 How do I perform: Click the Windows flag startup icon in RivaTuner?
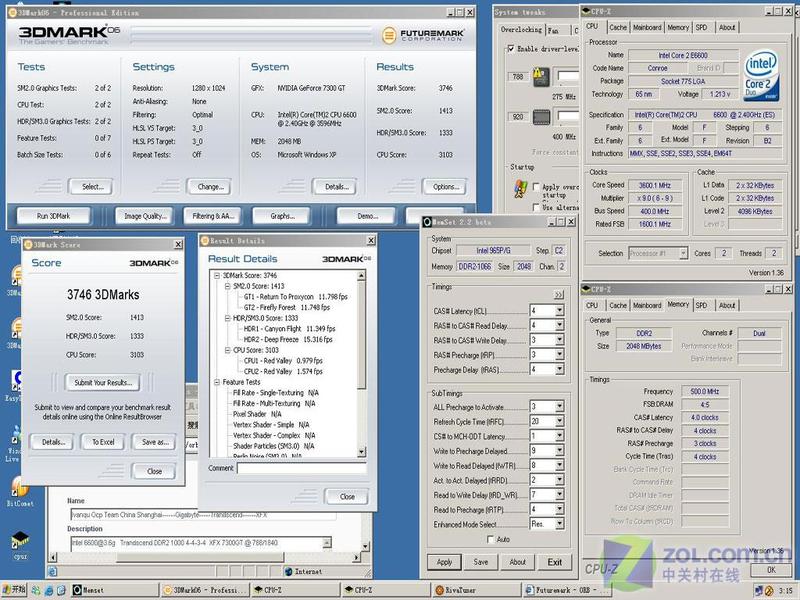[520, 189]
